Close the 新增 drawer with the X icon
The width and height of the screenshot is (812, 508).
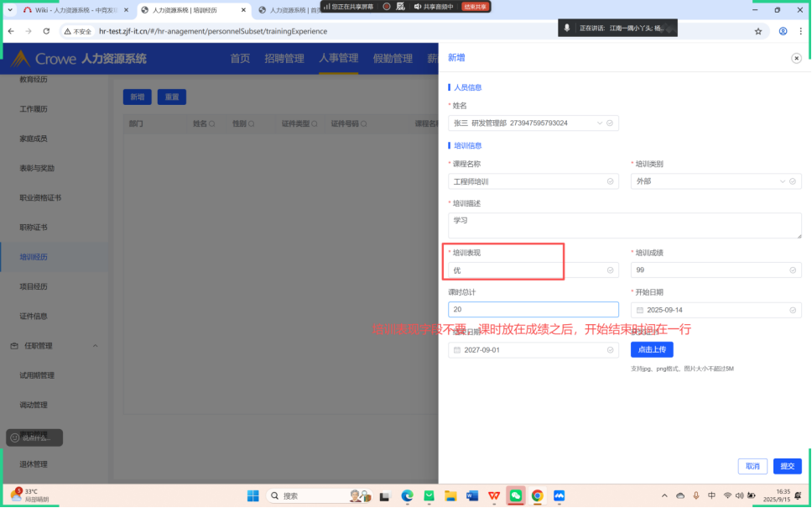(796, 58)
